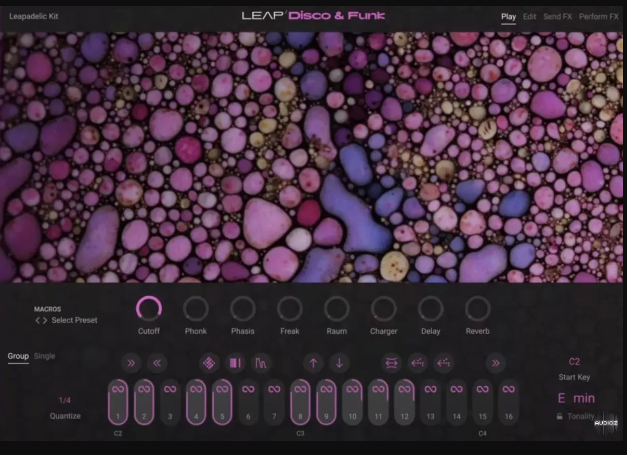Click the purple bubbles artwork image

coord(311,157)
